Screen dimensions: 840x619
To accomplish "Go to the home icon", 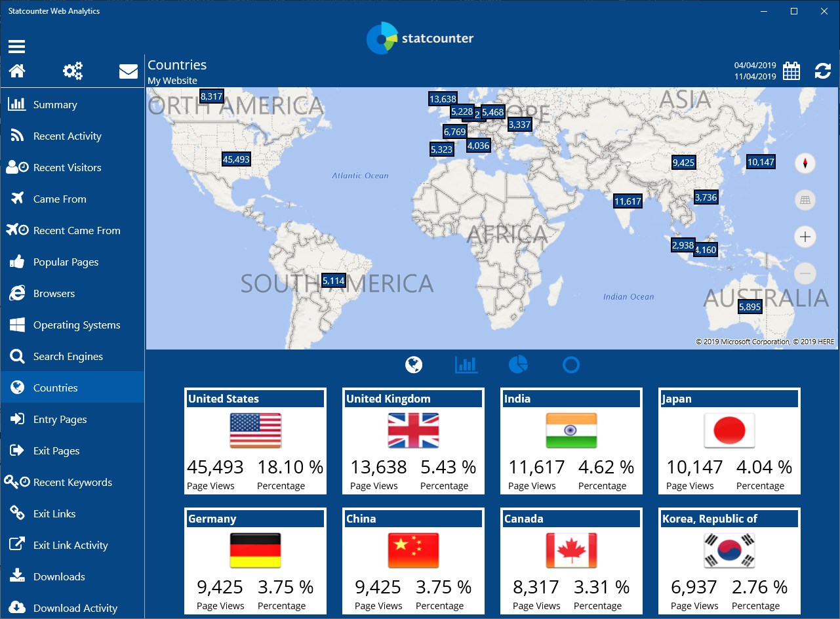I will 17,71.
